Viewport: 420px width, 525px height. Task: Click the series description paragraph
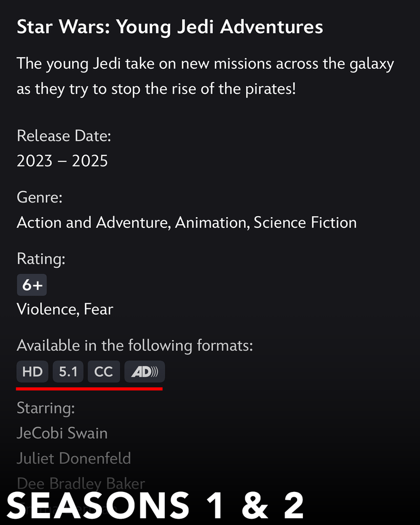[x=205, y=76]
